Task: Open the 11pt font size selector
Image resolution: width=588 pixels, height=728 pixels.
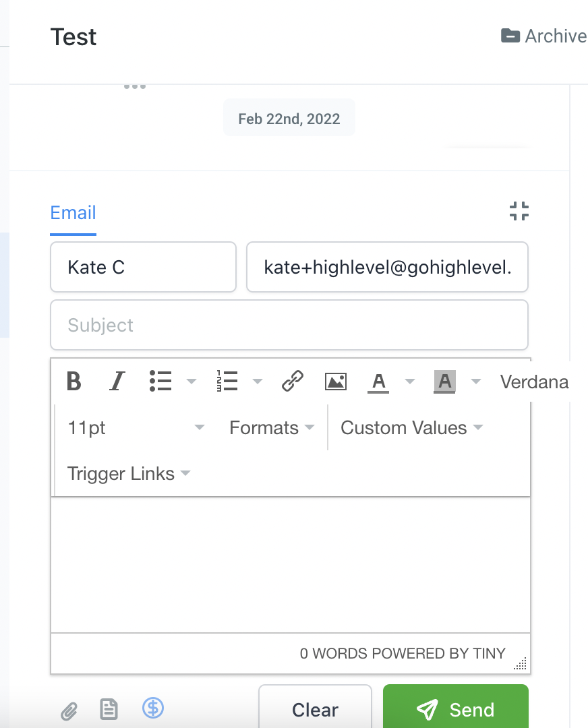Action: tap(135, 427)
